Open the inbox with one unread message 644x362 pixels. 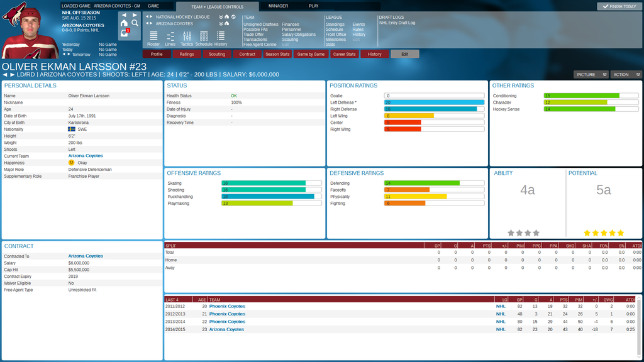[x=125, y=33]
